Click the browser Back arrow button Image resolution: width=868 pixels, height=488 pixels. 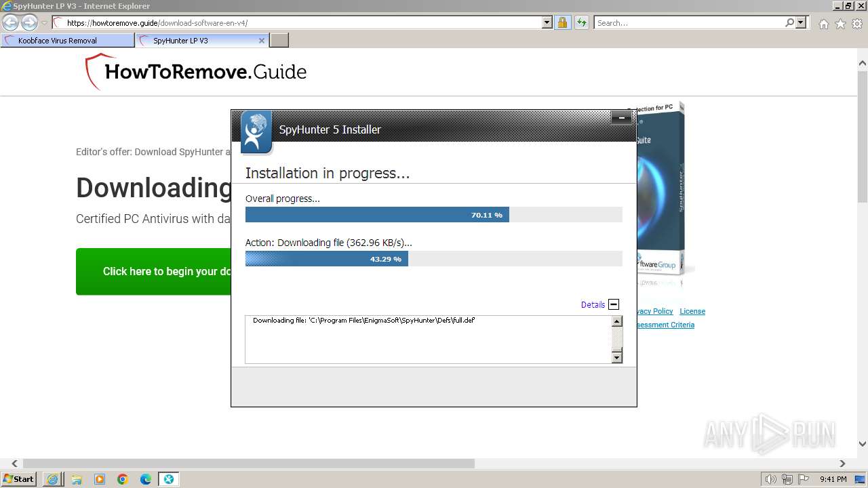(x=11, y=23)
